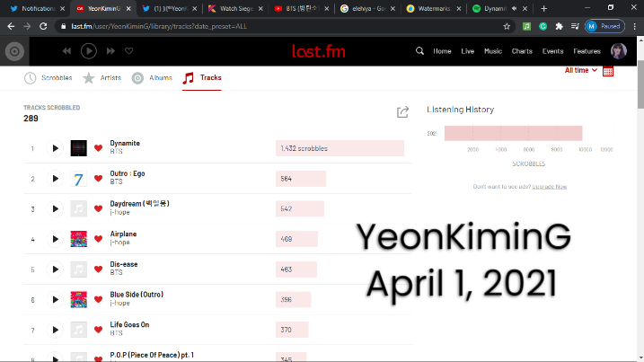Toggle the heart on P.O.P (Piece Of Peace) pt. 1
The height and width of the screenshot is (362, 644).
(98, 358)
